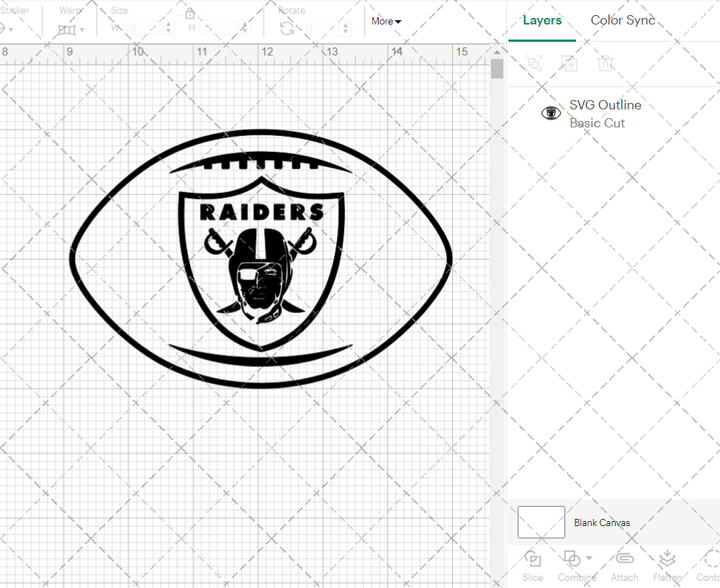Click the Size width input field
This screenshot has width=720, height=588.
tap(144, 28)
